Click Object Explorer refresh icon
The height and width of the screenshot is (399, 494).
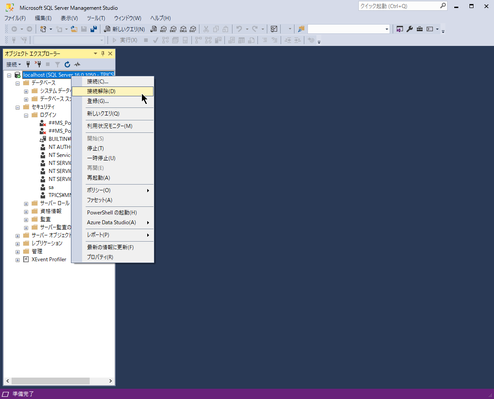(67, 64)
